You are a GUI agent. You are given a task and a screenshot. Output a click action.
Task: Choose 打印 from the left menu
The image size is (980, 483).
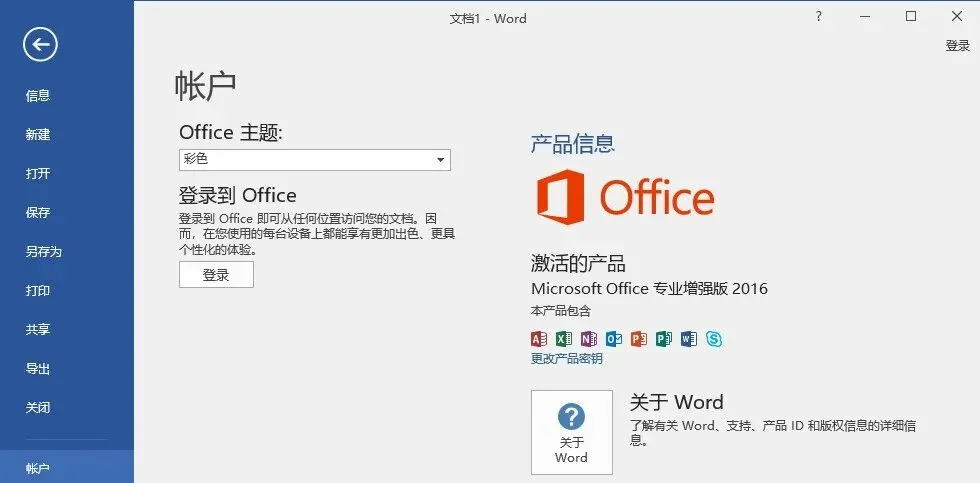[38, 291]
